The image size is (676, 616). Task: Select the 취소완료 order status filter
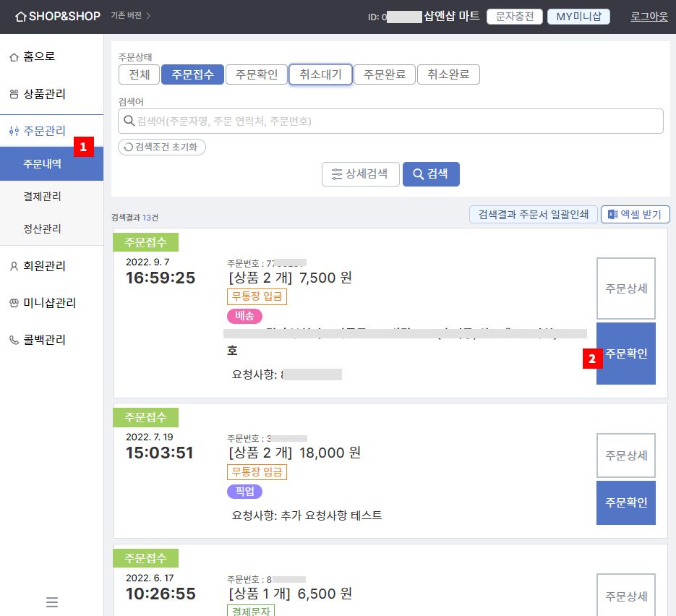448,74
